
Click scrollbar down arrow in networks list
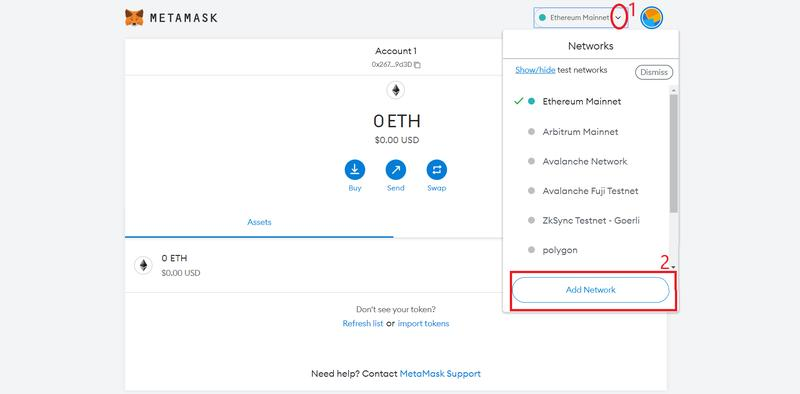pos(674,267)
